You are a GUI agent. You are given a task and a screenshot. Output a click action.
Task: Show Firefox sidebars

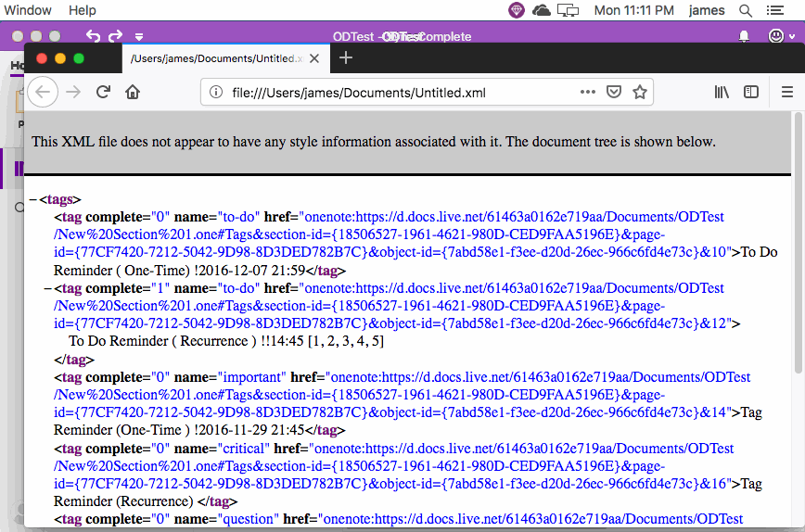click(x=751, y=92)
